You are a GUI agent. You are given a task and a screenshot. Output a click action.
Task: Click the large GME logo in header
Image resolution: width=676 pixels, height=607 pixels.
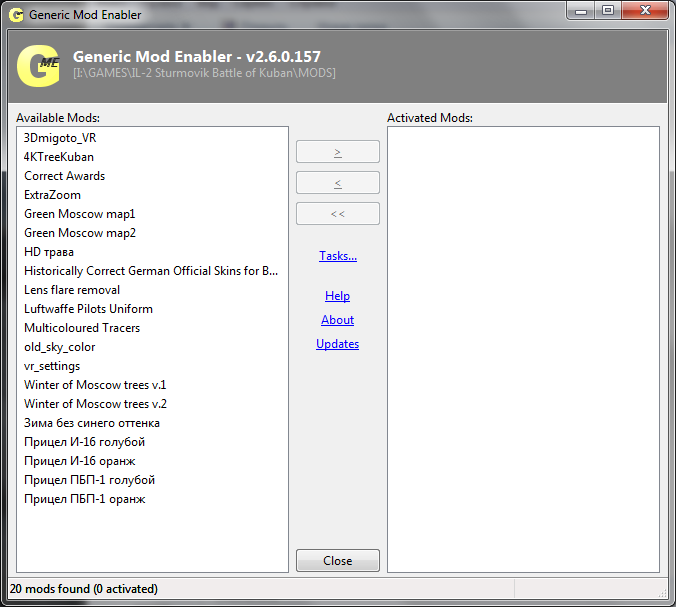[38, 66]
